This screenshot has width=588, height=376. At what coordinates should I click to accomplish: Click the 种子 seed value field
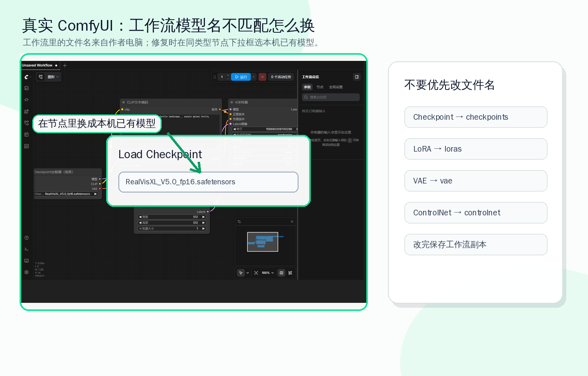click(x=265, y=129)
